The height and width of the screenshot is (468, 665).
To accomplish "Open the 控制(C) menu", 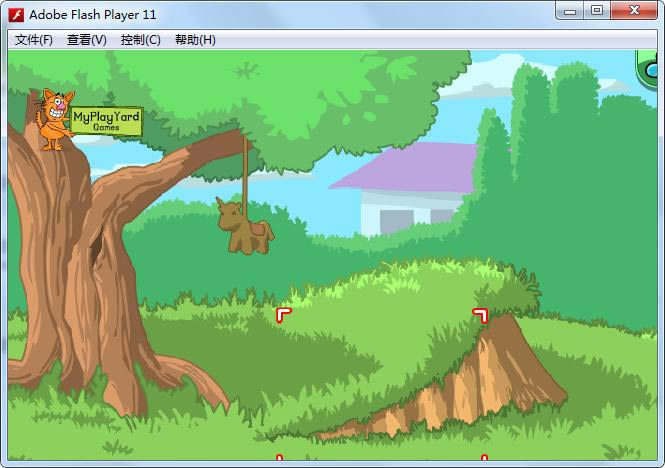I will click(x=140, y=40).
